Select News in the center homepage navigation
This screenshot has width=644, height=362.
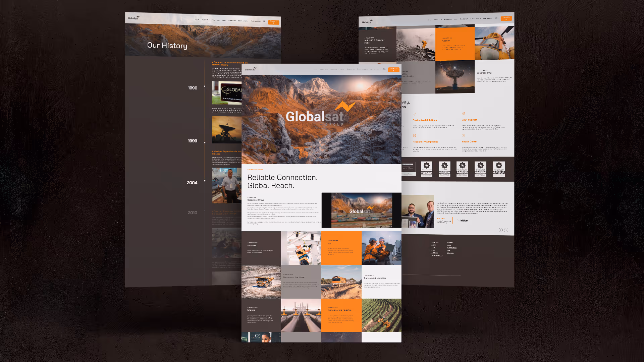342,69
